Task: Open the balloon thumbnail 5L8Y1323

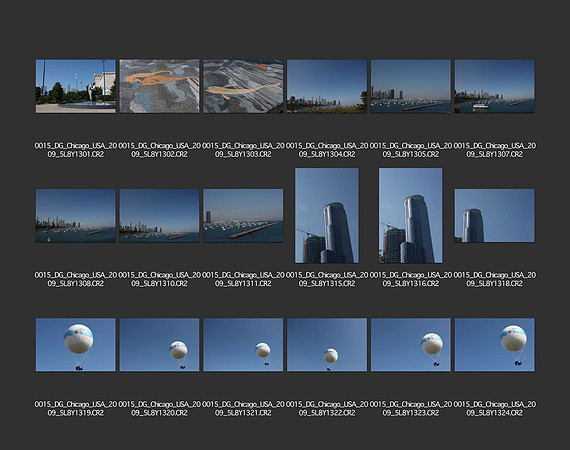Action: click(x=411, y=345)
